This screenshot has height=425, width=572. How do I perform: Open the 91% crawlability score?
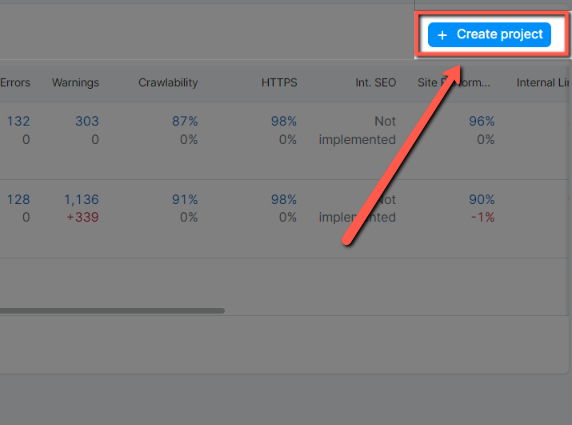(x=185, y=200)
